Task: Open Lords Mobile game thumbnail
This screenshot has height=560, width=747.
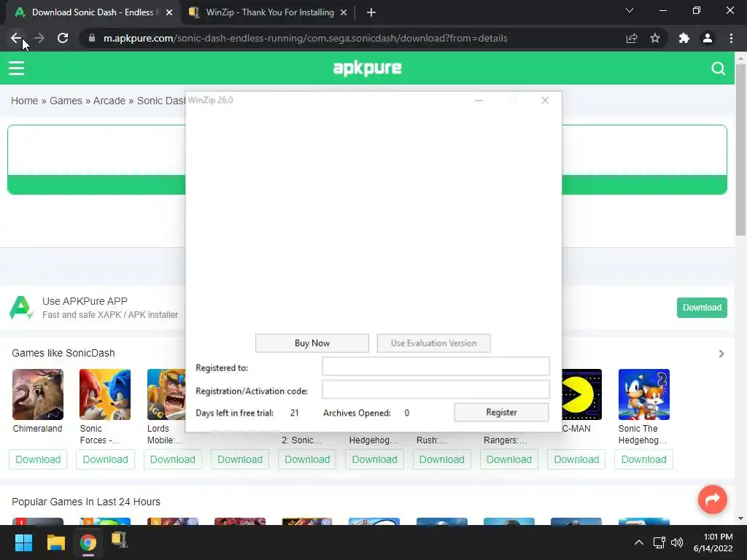Action: point(166,394)
